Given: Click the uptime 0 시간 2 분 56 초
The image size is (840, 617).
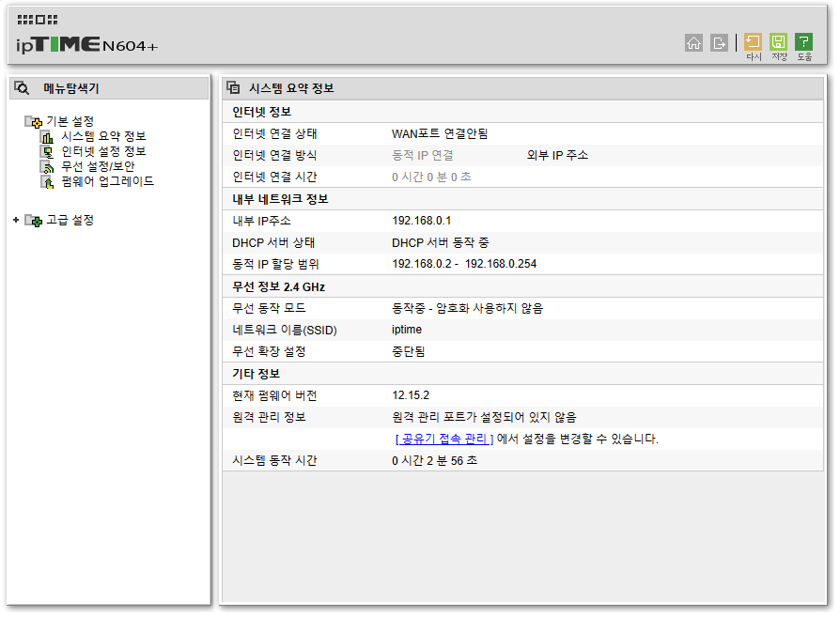Looking at the screenshot, I should pos(434,461).
